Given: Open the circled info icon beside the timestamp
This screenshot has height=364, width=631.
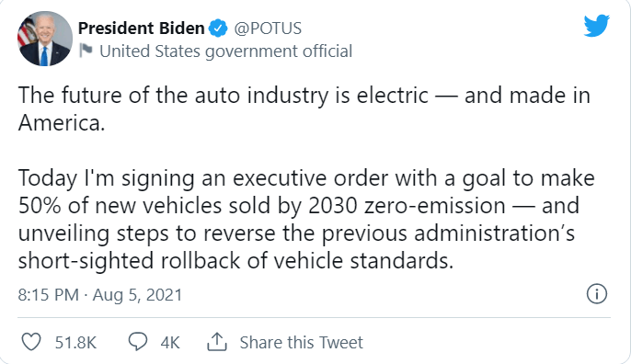Looking at the screenshot, I should coord(597,294).
